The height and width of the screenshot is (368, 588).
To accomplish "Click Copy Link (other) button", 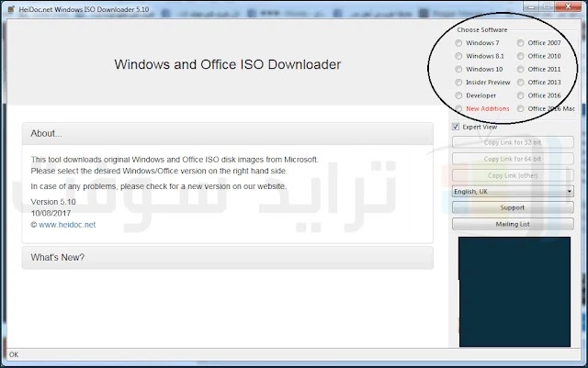I will click(x=513, y=175).
